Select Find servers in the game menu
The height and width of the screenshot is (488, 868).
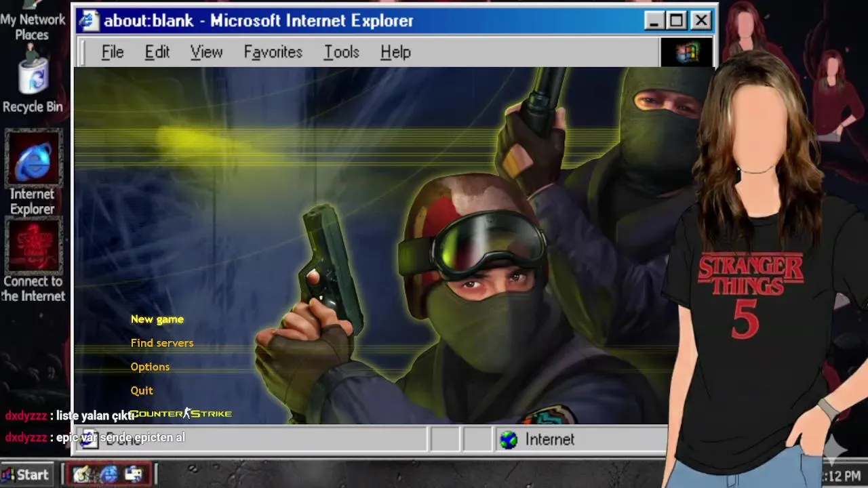coord(161,343)
